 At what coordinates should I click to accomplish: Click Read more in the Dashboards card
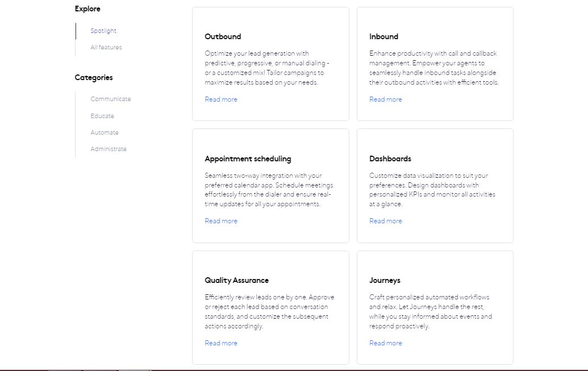click(386, 221)
